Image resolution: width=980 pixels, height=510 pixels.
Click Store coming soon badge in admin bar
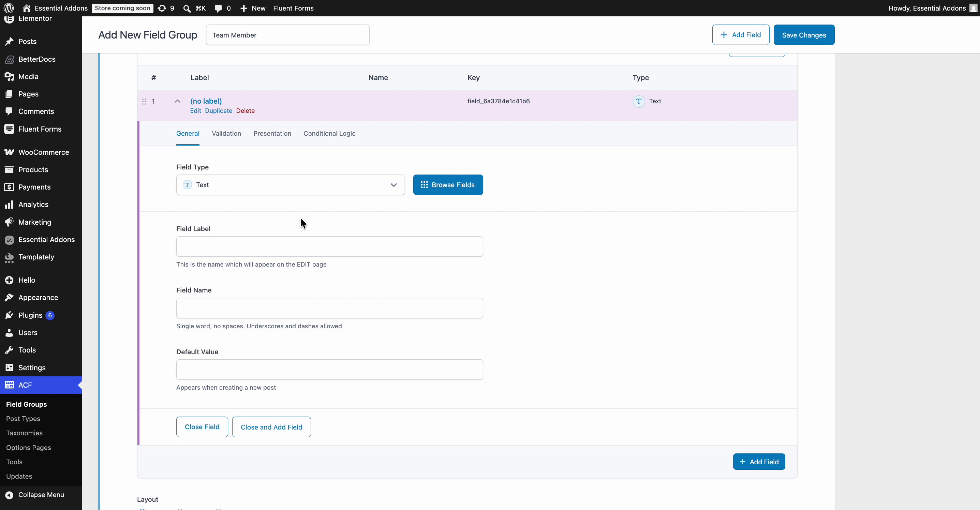pyautogui.click(x=122, y=8)
